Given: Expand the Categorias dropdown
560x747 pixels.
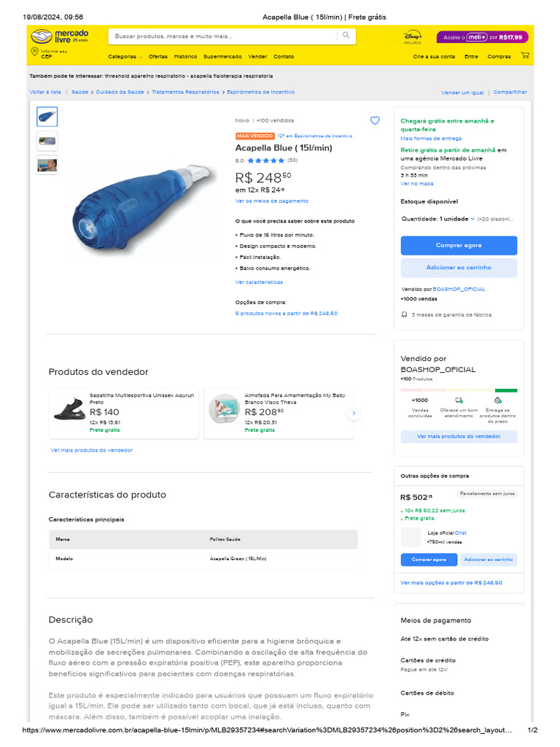Looking at the screenshot, I should pos(125,56).
